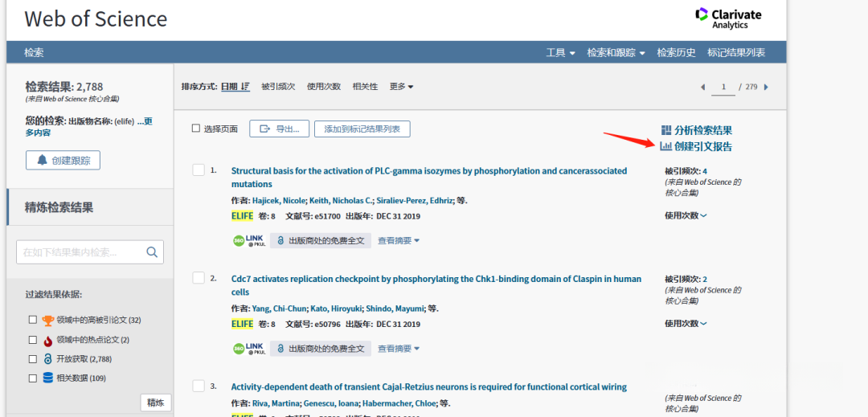Image resolution: width=868 pixels, height=417 pixels.
Task: Click the 相关数据 database icon
Action: (x=48, y=378)
